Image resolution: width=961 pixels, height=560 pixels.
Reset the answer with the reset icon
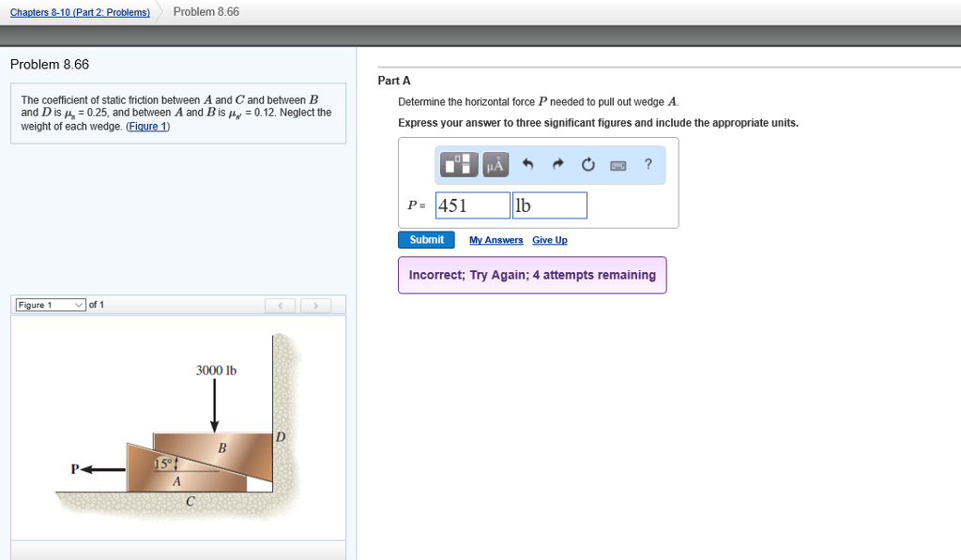pyautogui.click(x=587, y=164)
